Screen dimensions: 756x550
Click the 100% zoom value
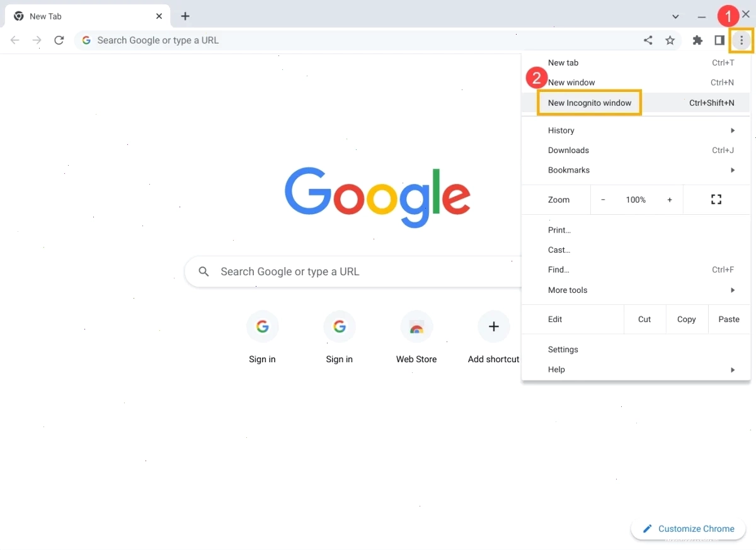coord(636,200)
